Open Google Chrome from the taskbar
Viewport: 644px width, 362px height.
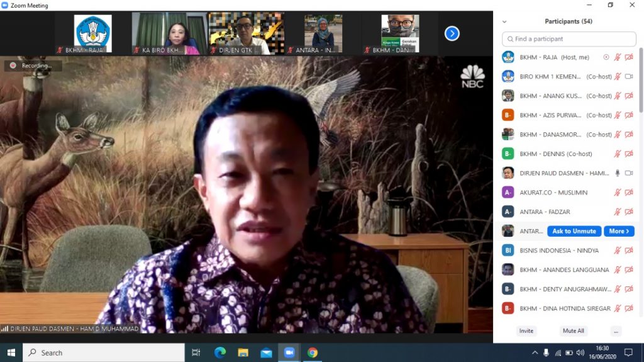point(313,353)
